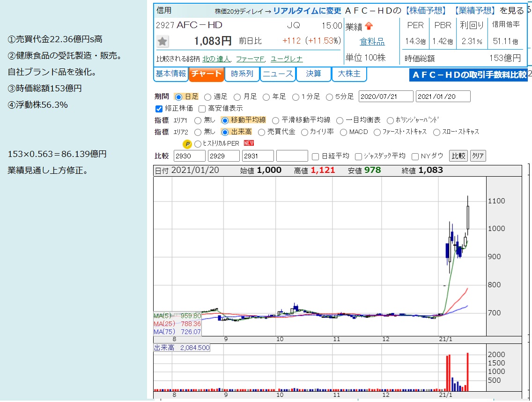This screenshot has width=532, height=402.
Task: Open the 北の達人 comparison link
Action: [x=216, y=59]
